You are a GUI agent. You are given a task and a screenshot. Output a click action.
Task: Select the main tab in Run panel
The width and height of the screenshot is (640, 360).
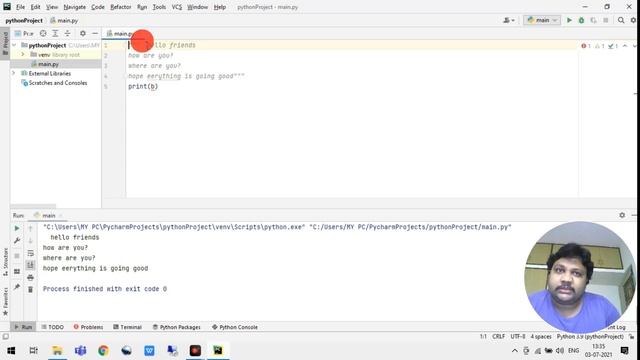pyautogui.click(x=48, y=215)
